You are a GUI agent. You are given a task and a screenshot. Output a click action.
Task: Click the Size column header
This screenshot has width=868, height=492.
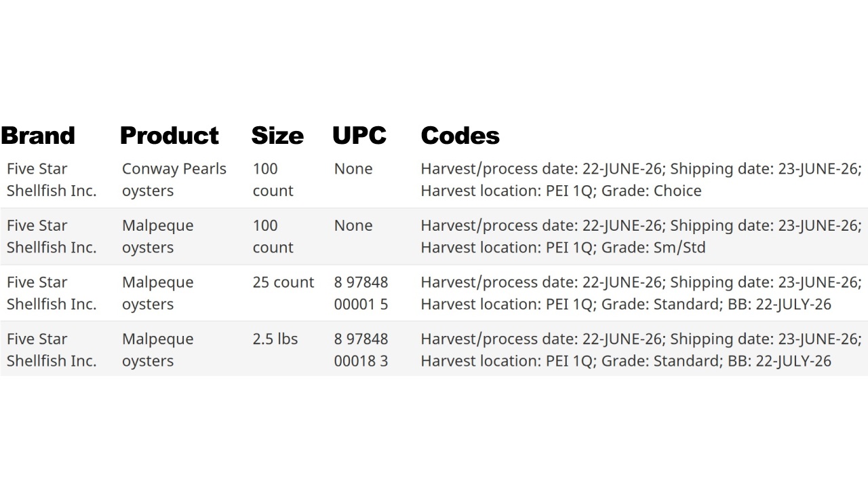click(277, 136)
